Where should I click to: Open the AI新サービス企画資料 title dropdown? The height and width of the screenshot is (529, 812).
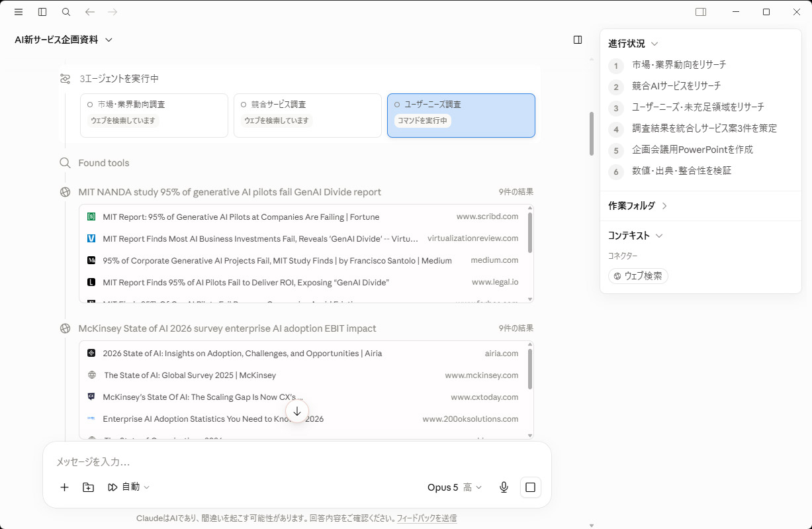pyautogui.click(x=64, y=40)
